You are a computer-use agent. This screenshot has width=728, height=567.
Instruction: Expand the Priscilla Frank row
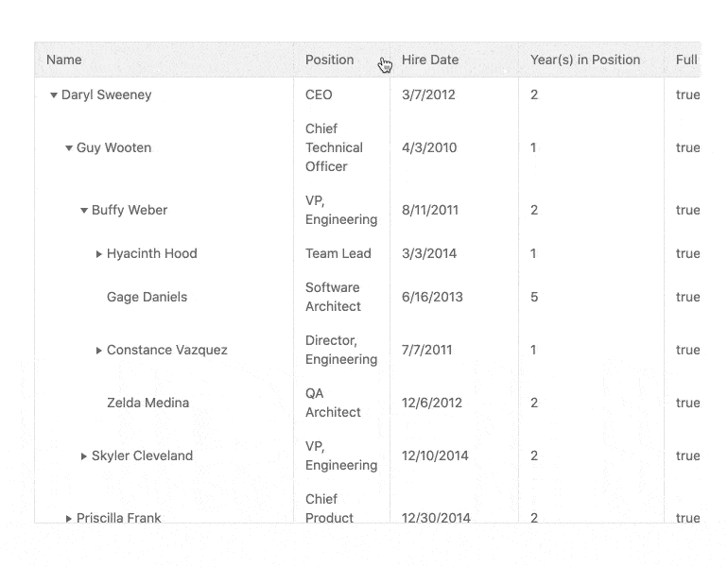point(69,518)
